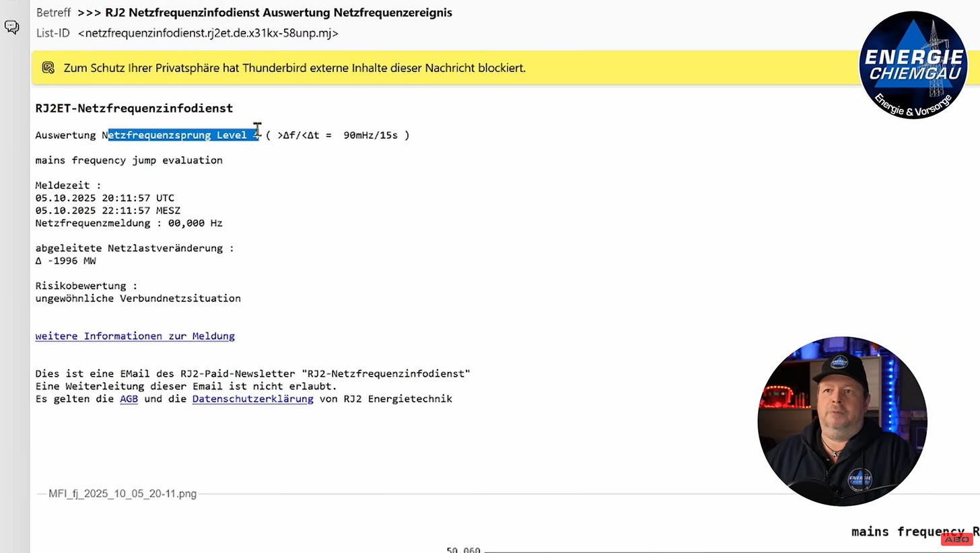Click 'Netzfrequenzmeldung : 00,000 Hz' line
This screenshot has width=980, height=553.
[129, 223]
